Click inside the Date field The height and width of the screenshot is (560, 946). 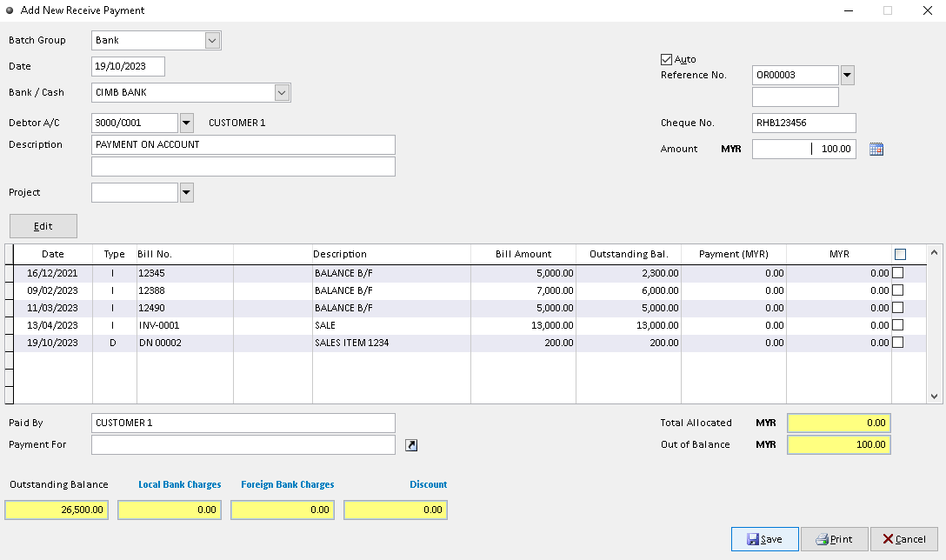pyautogui.click(x=126, y=66)
